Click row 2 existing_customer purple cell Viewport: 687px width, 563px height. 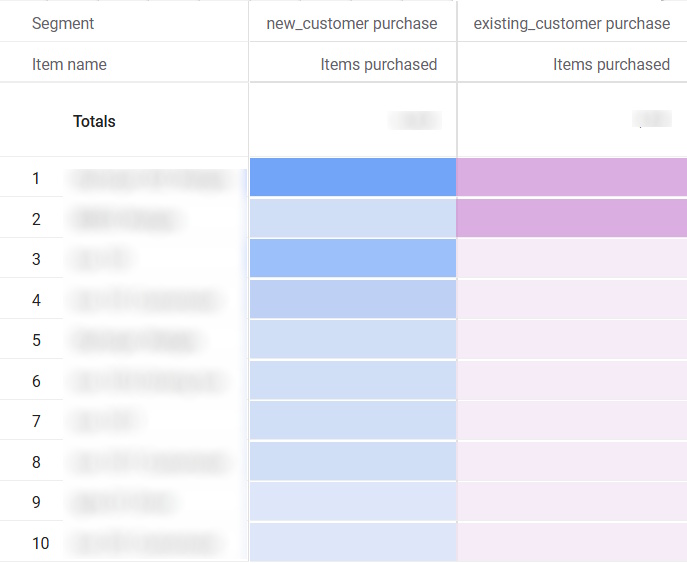571,218
